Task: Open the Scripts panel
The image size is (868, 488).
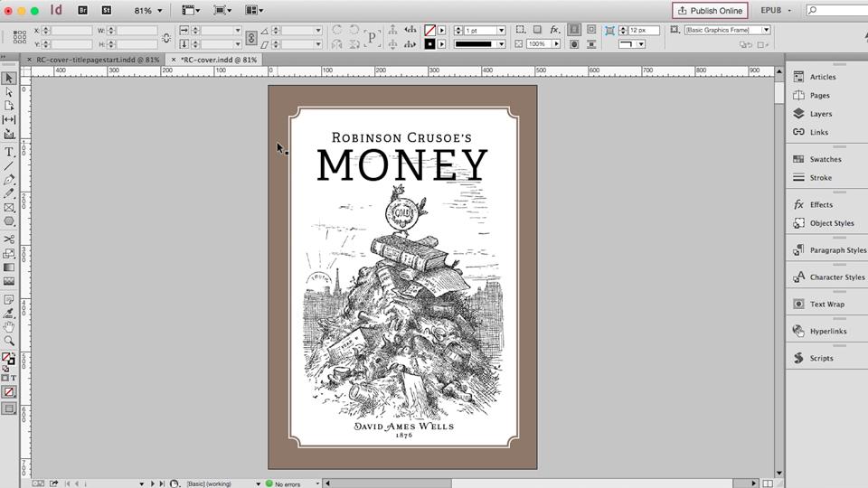Action: [x=821, y=358]
